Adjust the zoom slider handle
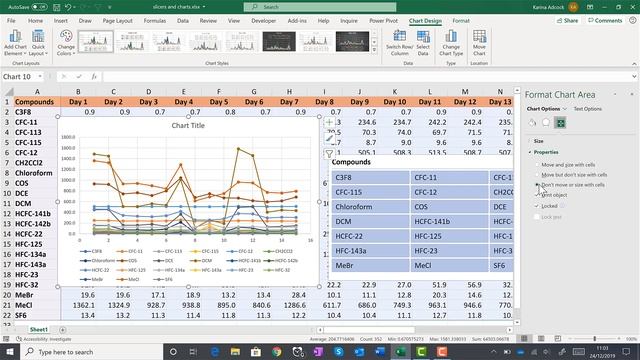This screenshot has height=360, width=640. [x=595, y=338]
